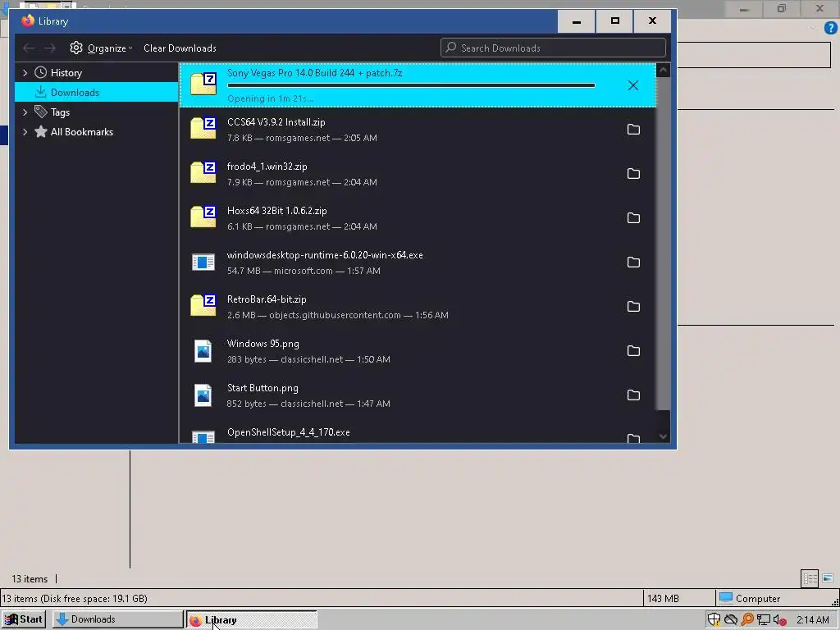Cancel the Sony Vegas Pro download
840x630 pixels.
tap(632, 85)
